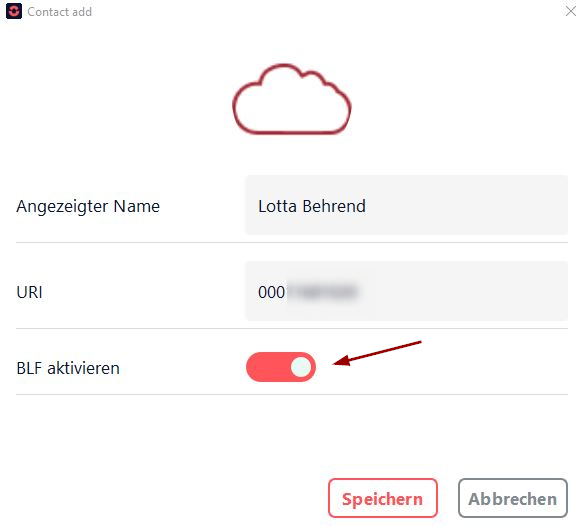The image size is (584, 526).
Task: Click the Angezeigter Name label
Action: 88,206
